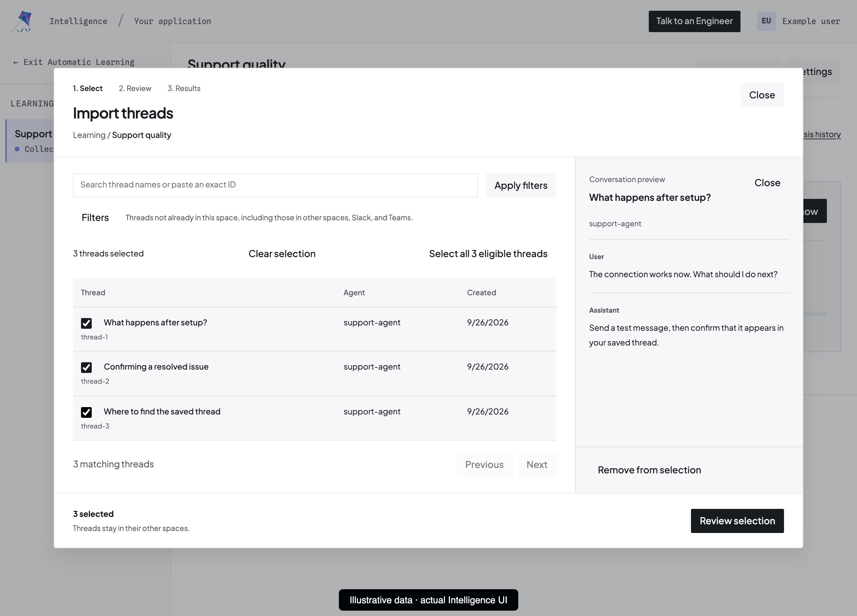Click Learning breadcrumb in dialog
The image size is (857, 616).
click(89, 135)
